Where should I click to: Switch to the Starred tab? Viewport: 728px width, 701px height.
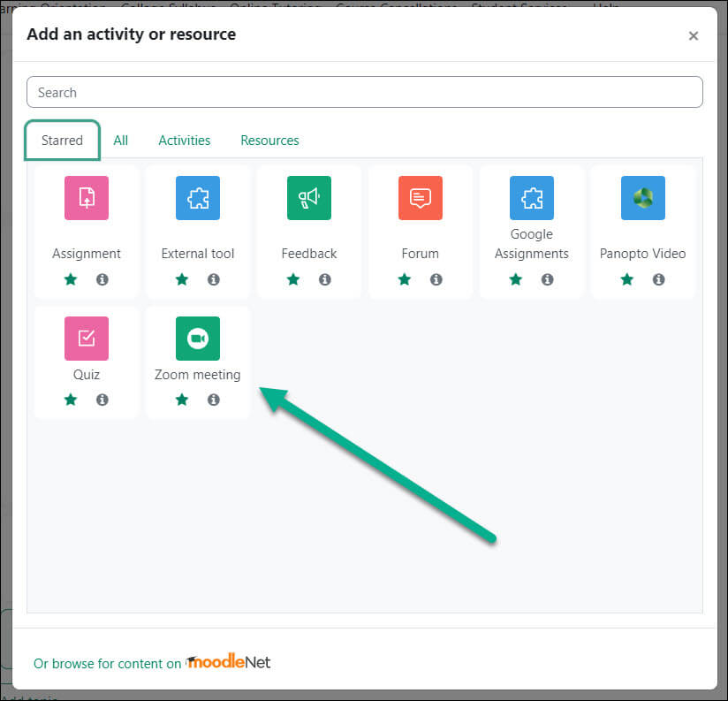pos(62,141)
